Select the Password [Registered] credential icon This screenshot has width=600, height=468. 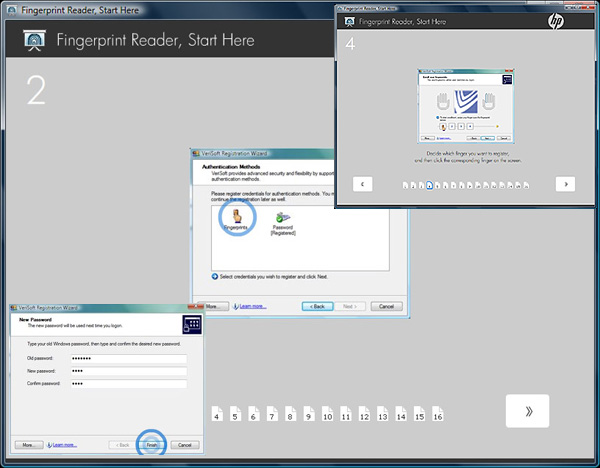coord(283,223)
